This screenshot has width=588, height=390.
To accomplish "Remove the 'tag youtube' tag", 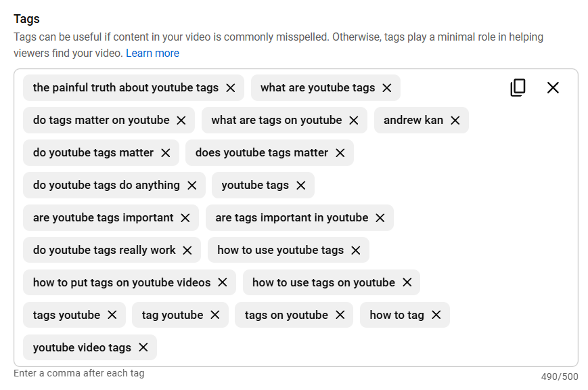I will (214, 316).
